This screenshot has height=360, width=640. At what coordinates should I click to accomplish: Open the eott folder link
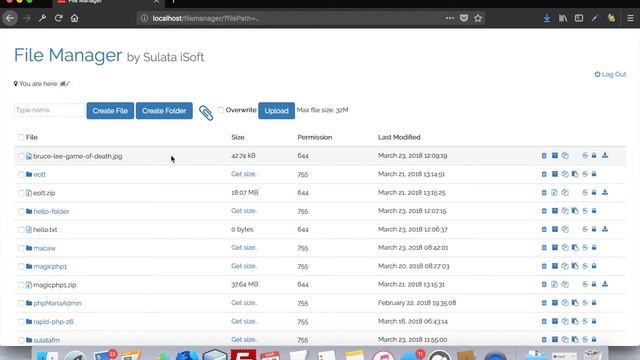click(40, 174)
